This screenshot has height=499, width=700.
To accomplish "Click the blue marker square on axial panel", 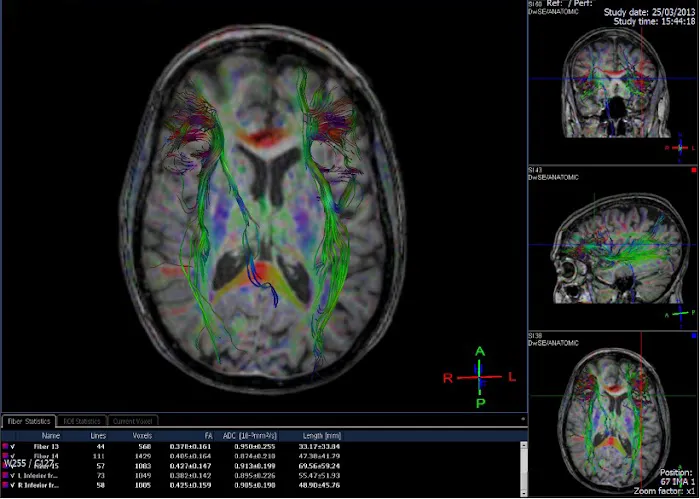I will (693, 335).
